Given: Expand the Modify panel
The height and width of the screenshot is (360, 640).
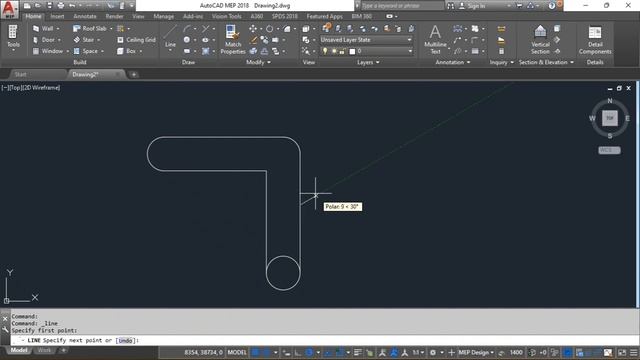Looking at the screenshot, I should [258, 62].
